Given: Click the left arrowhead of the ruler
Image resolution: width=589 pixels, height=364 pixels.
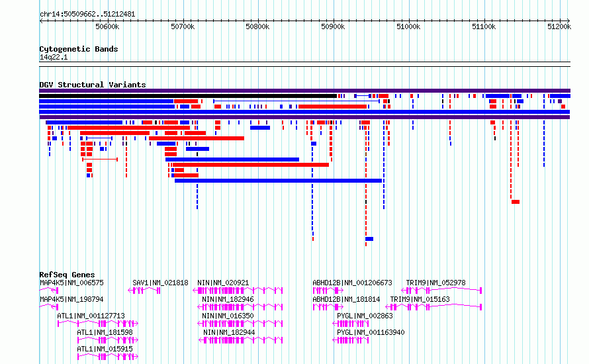Looking at the screenshot, I should (41, 21).
